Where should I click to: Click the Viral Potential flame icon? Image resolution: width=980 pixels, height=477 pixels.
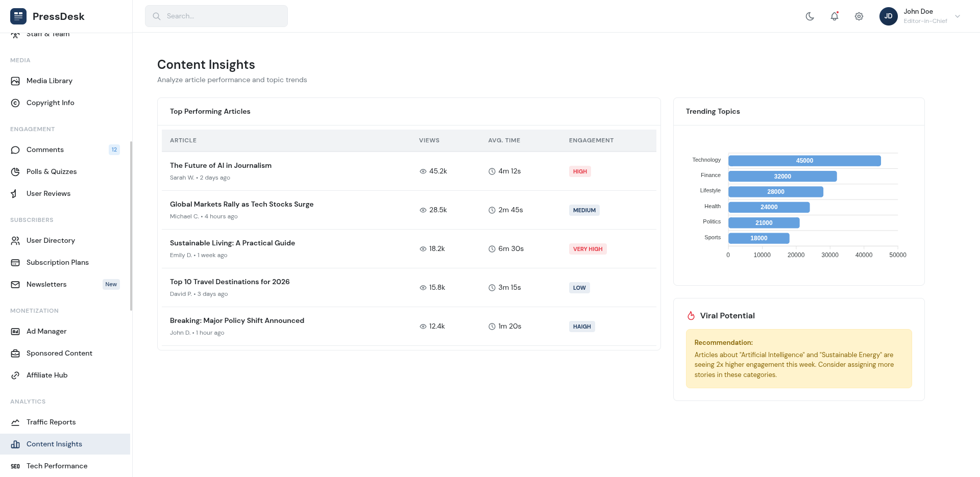click(x=691, y=316)
